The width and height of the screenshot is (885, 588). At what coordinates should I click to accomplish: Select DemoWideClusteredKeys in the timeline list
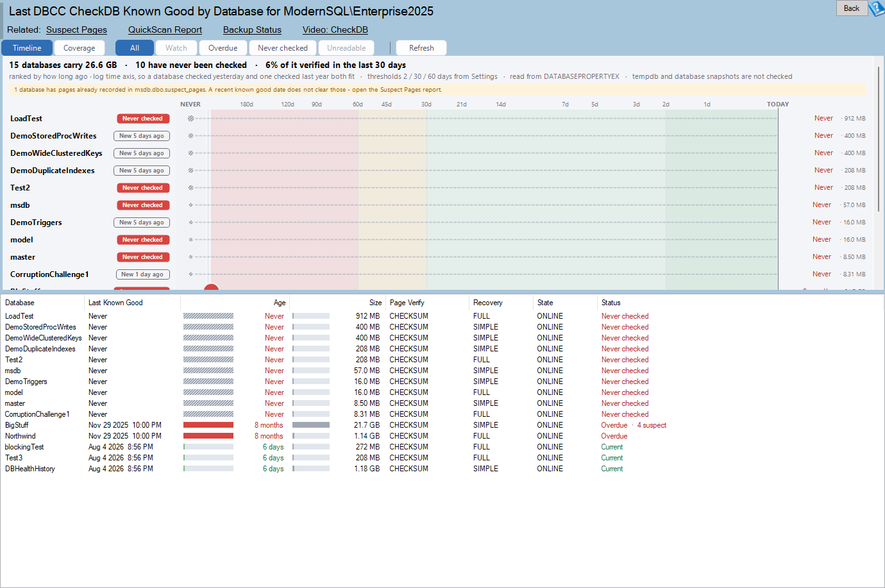[56, 153]
